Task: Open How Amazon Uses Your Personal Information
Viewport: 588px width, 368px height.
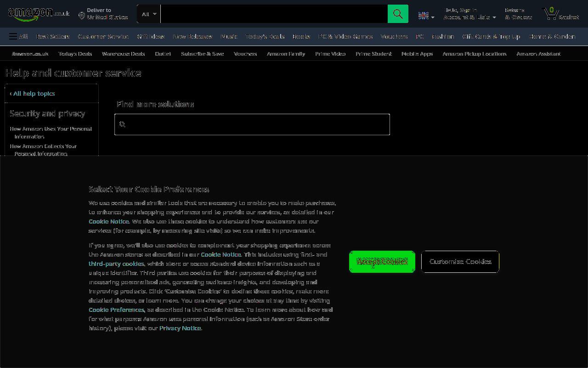Action: [51, 132]
